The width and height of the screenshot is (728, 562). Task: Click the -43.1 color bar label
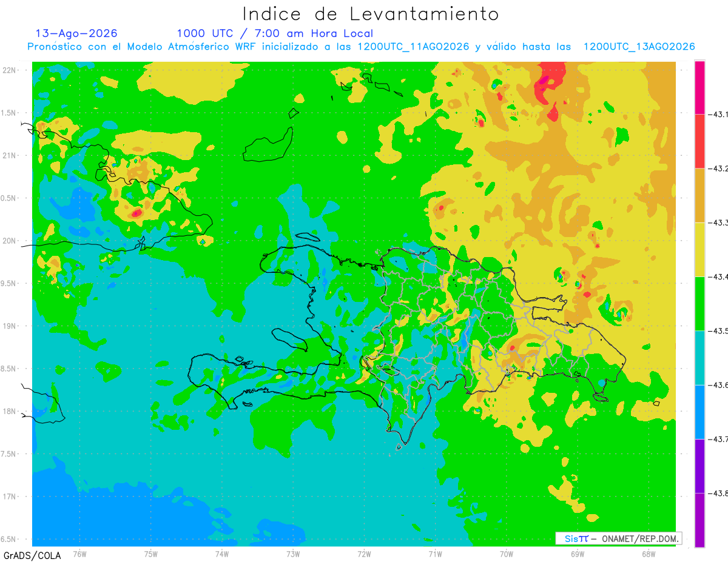pos(718,114)
